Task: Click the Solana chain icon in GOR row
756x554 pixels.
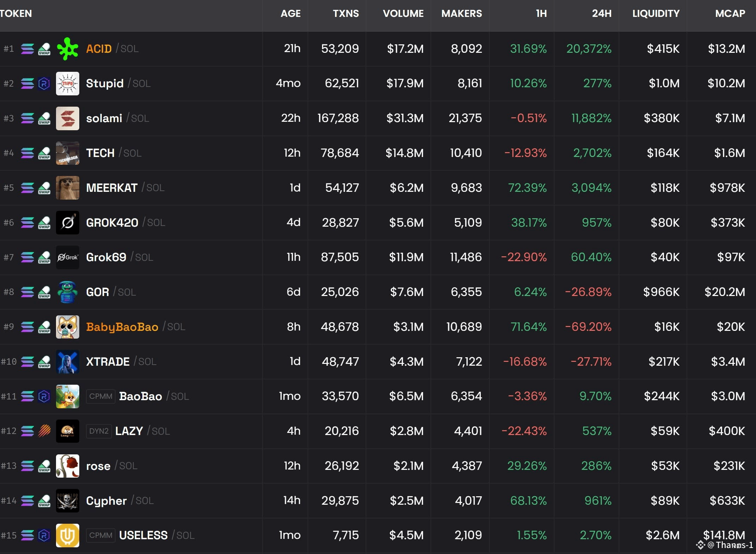Action: 27,292
